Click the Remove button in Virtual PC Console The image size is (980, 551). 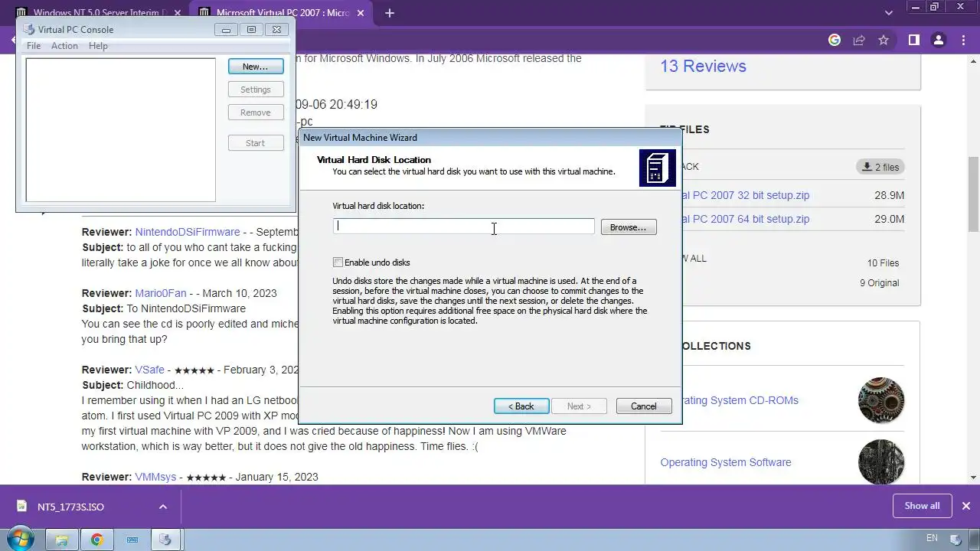[256, 112]
